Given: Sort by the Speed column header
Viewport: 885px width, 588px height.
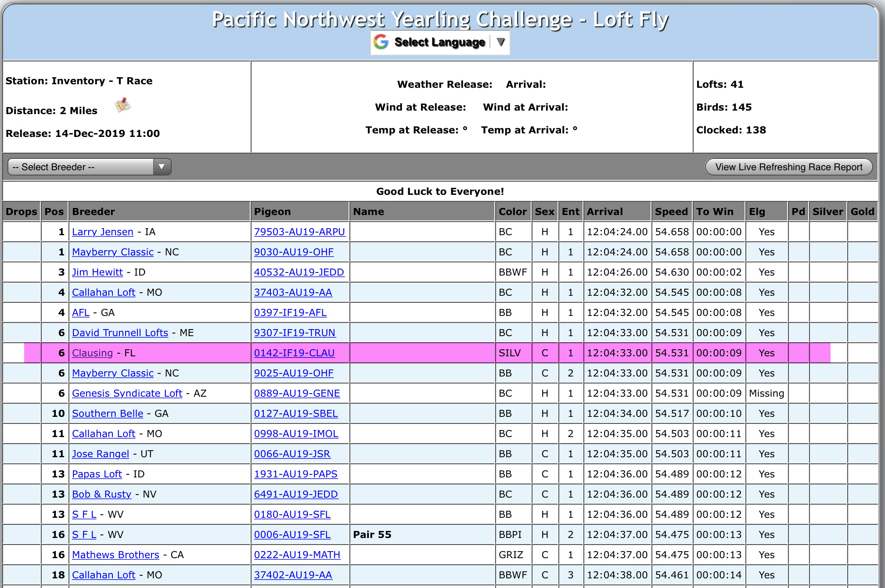Looking at the screenshot, I should click(x=671, y=212).
